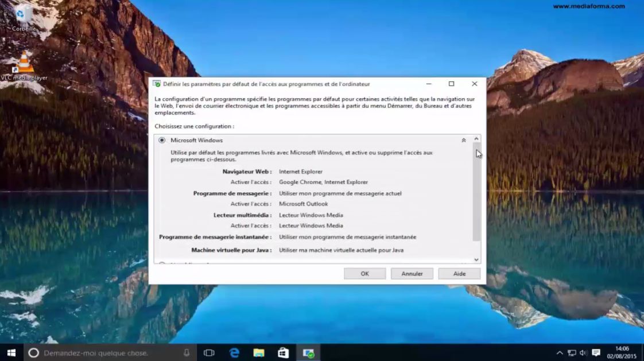Click the default programs taskbar icon
Viewport: 644px width, 361px height.
tap(308, 353)
